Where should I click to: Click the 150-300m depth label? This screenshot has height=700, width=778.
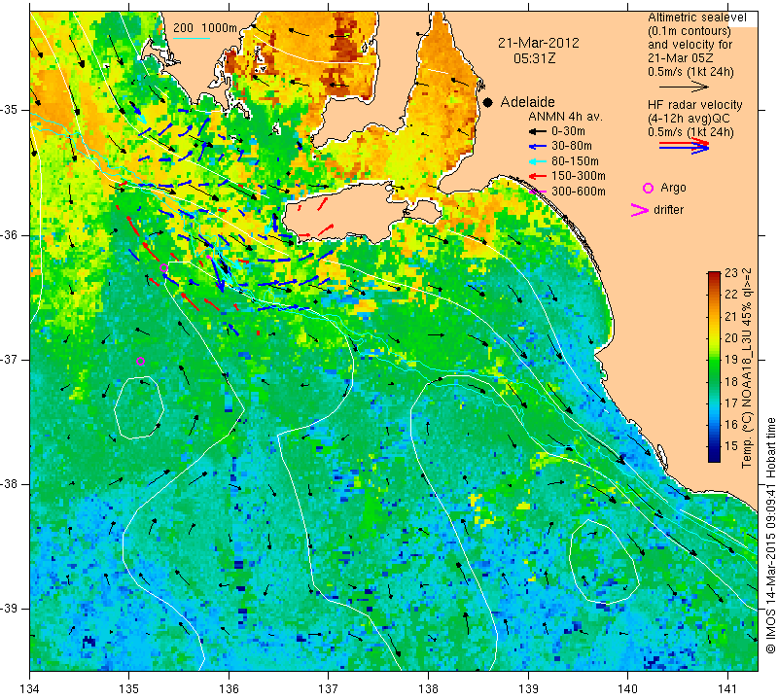(x=579, y=176)
